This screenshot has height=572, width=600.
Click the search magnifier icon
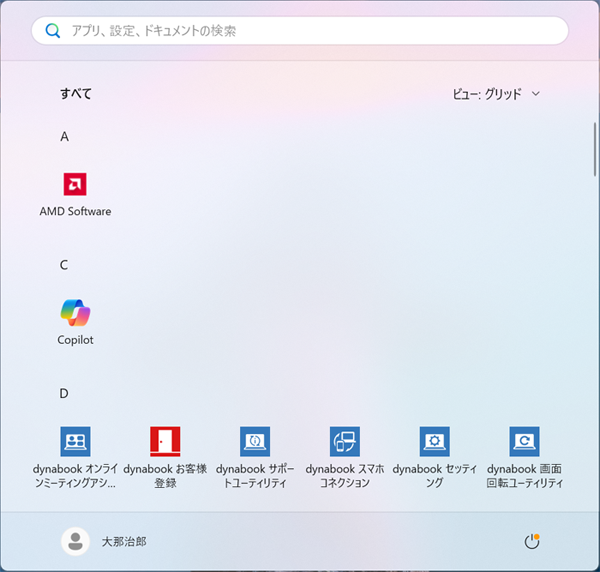pos(52,30)
